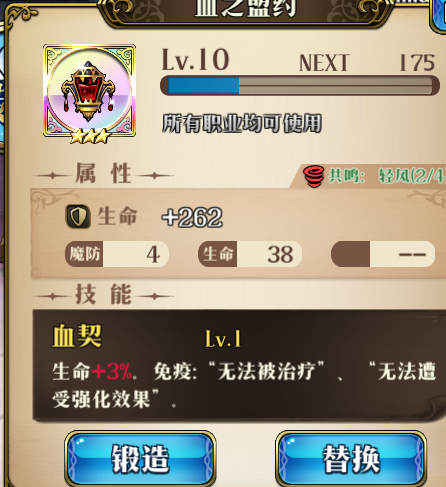
Task: Click the 血之盟约 title banner
Action: click(x=246, y=8)
